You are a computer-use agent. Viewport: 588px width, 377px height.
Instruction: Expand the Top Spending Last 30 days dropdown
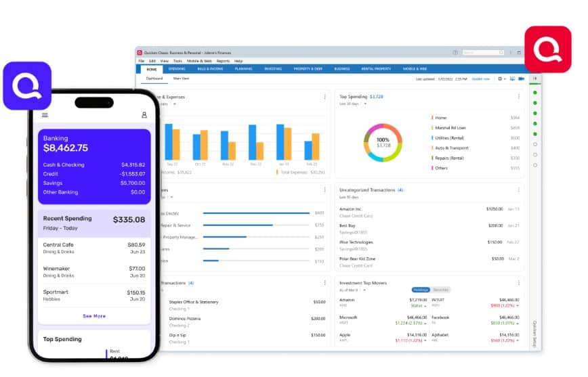pos(365,104)
